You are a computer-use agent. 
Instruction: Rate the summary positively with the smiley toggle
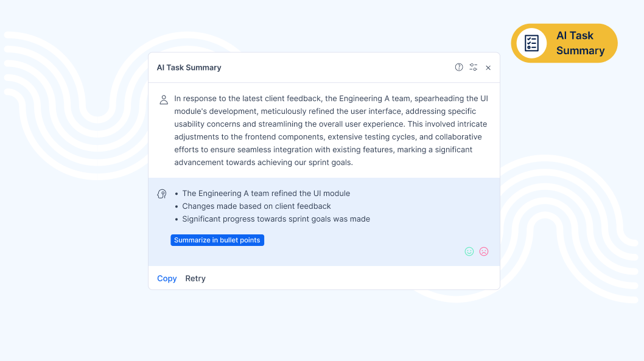[x=469, y=251]
